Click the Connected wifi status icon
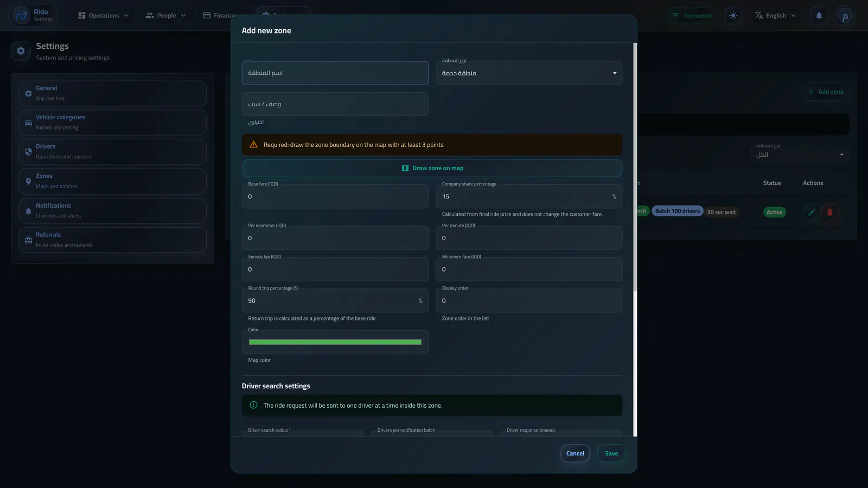Screen dimensions: 868x488 (x=675, y=15)
